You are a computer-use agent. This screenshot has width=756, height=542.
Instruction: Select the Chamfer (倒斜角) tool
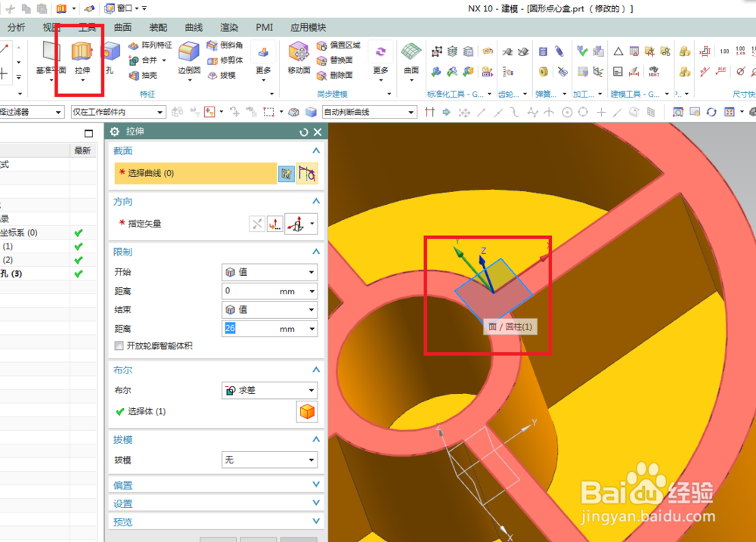[x=225, y=45]
